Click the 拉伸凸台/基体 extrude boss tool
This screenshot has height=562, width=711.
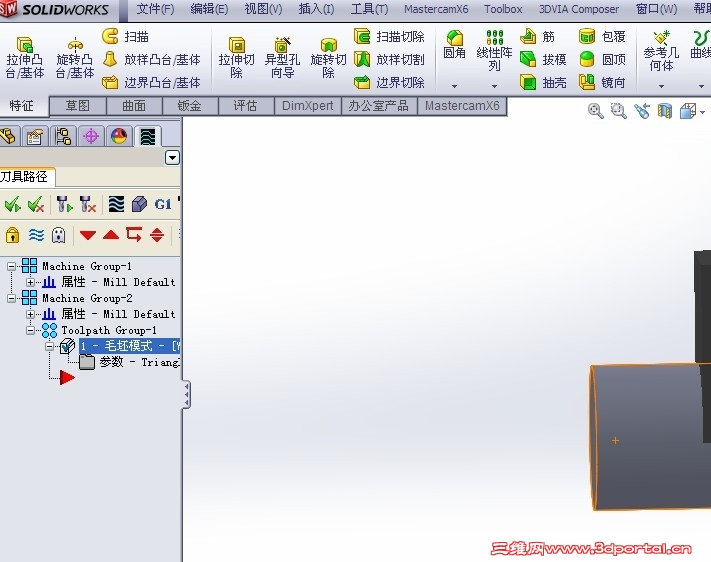coord(25,58)
